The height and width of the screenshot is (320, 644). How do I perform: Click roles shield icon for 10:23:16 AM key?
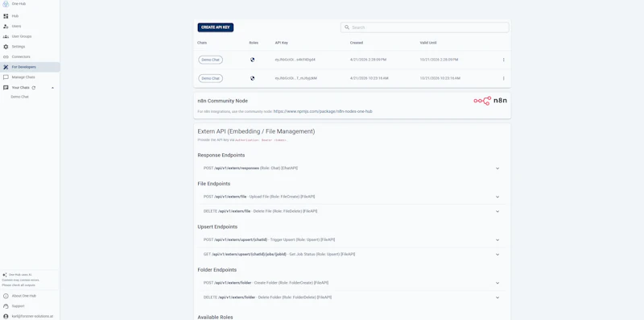(x=253, y=78)
